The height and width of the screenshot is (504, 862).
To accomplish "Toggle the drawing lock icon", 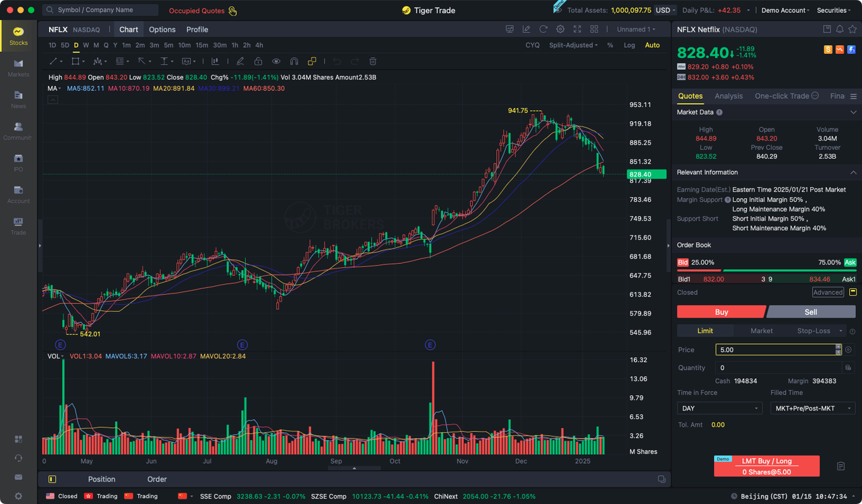I will tap(258, 61).
